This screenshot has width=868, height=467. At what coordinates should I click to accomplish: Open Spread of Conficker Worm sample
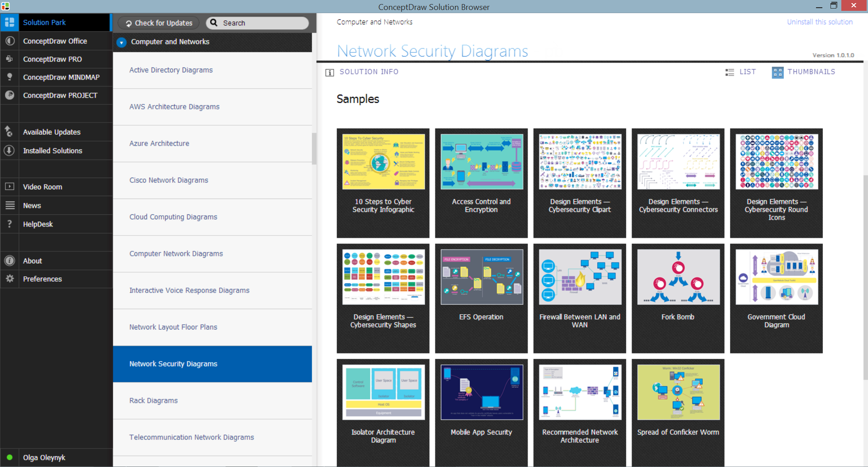pyautogui.click(x=678, y=413)
